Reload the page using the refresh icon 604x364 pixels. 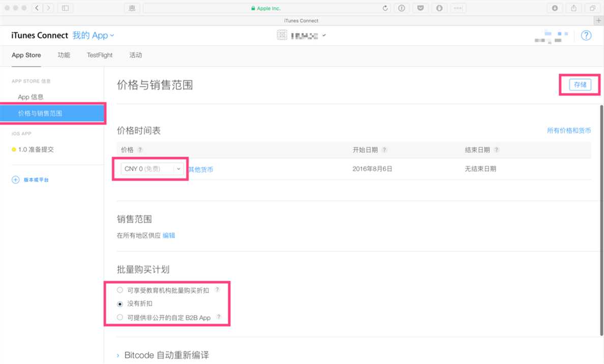point(385,8)
